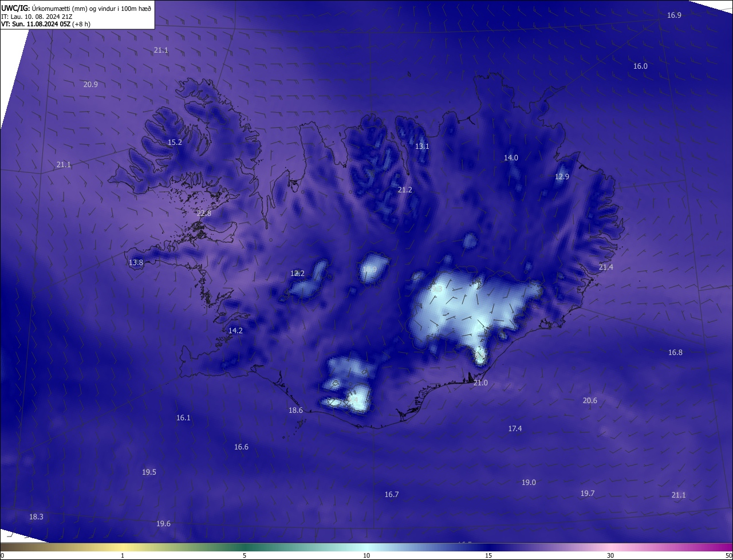
Task: Click the map value 13.8
Action: coord(136,263)
